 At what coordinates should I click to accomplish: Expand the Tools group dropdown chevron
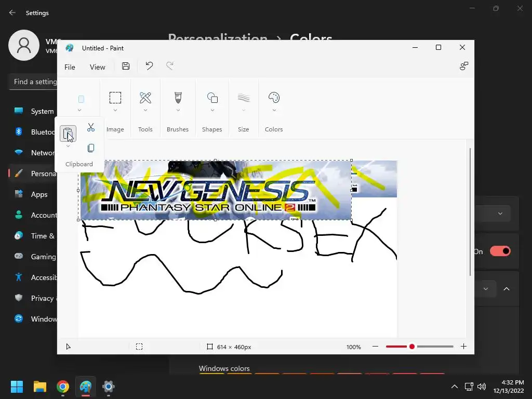145,110
